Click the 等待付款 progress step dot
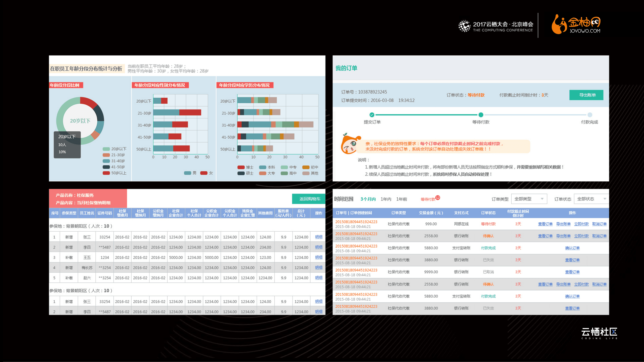Viewport: 644px width, 362px height. (x=481, y=115)
